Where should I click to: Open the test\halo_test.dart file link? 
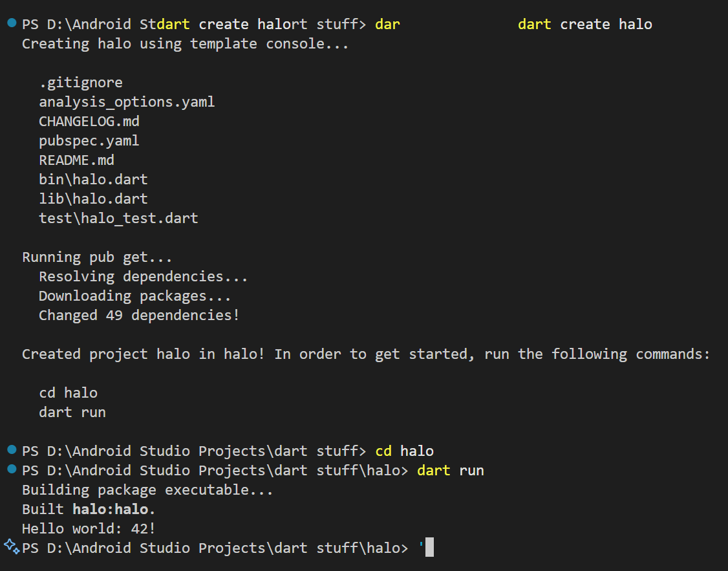click(x=118, y=219)
